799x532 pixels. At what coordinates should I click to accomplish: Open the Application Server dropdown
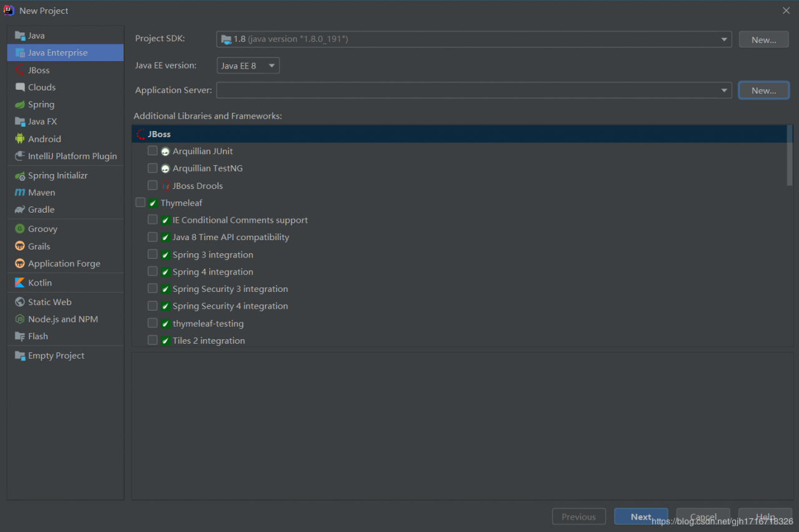(474, 90)
